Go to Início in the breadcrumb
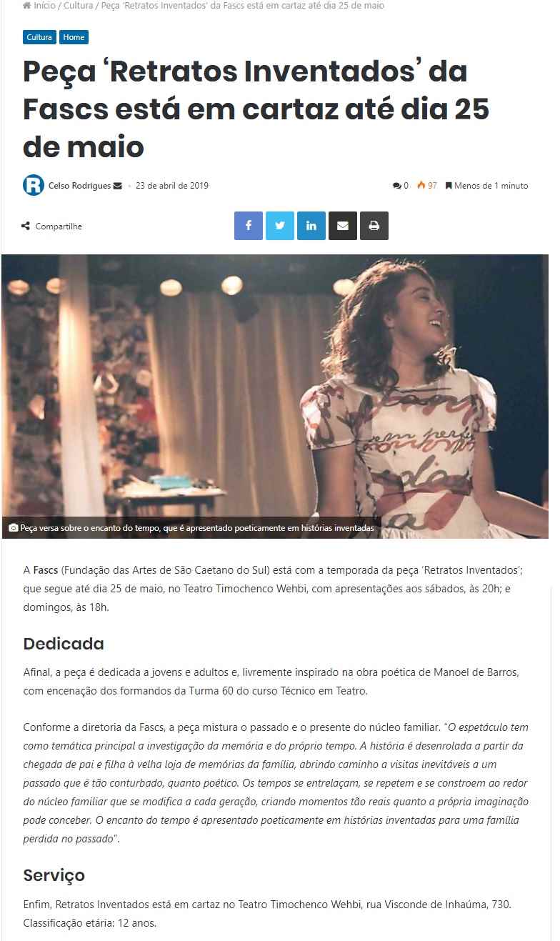Image resolution: width=560 pixels, height=941 pixels. coord(44,6)
